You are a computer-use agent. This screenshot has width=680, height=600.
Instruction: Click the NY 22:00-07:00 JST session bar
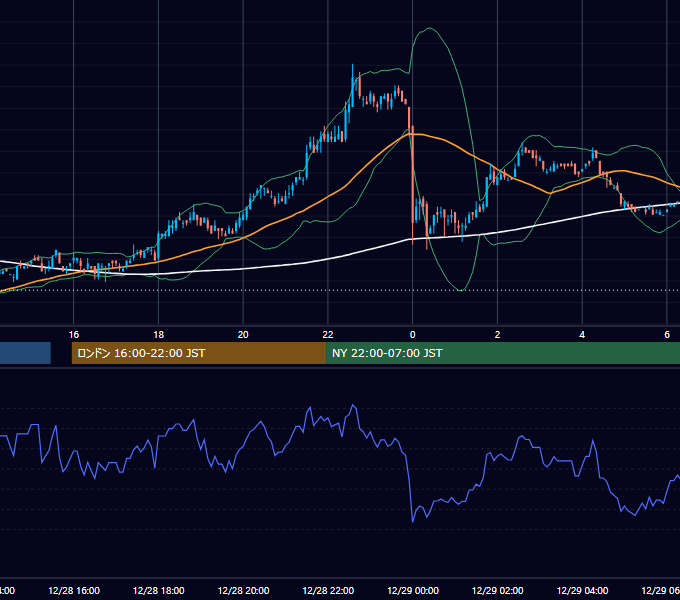click(x=503, y=353)
